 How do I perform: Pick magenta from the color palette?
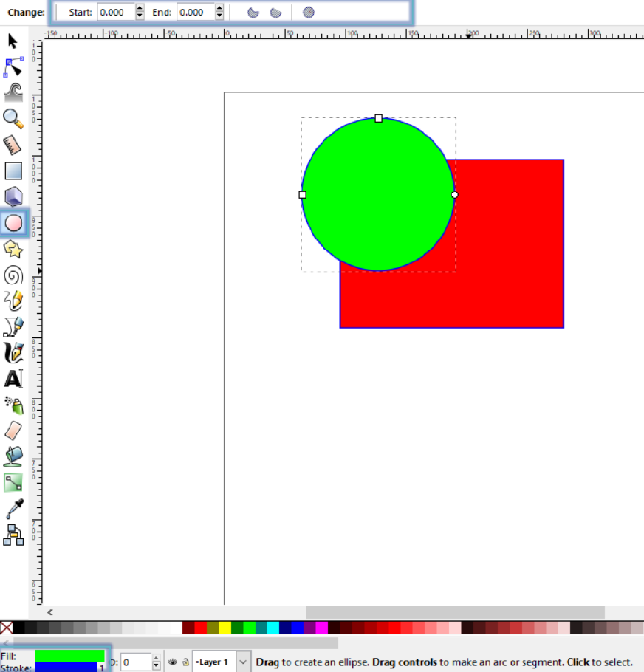[322, 628]
